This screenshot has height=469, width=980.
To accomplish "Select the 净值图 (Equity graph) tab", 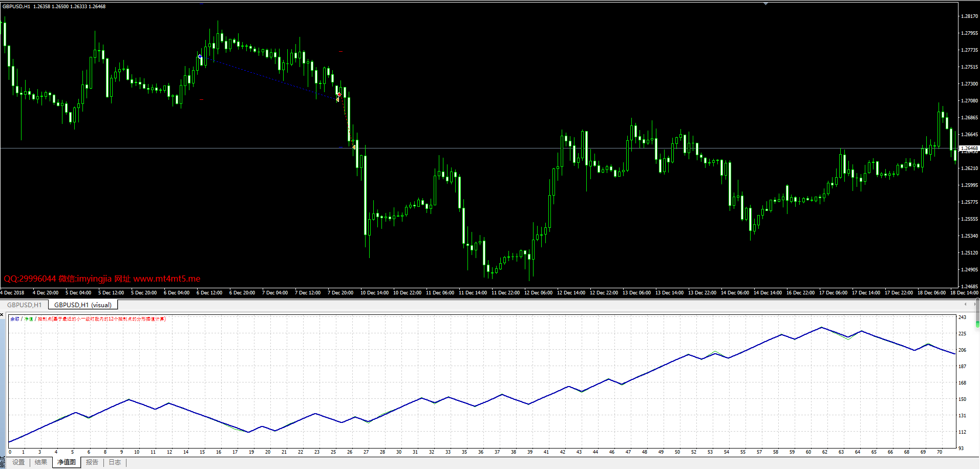I will coord(67,462).
